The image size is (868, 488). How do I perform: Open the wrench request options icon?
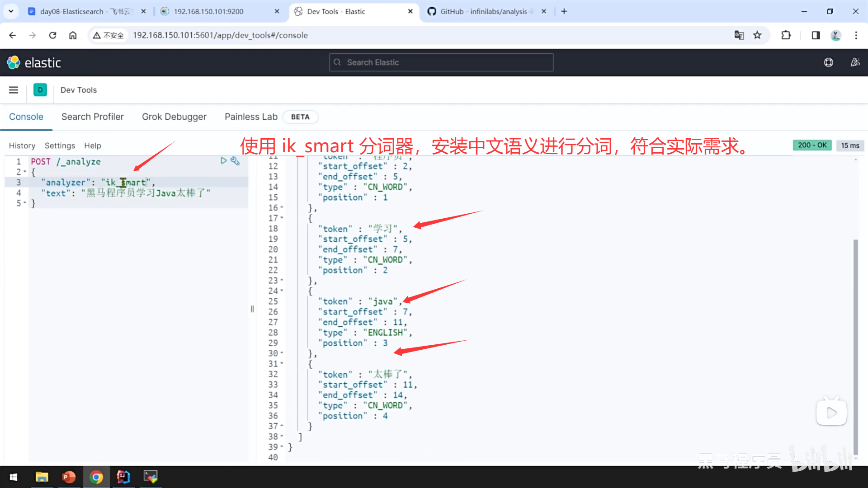[x=235, y=161]
